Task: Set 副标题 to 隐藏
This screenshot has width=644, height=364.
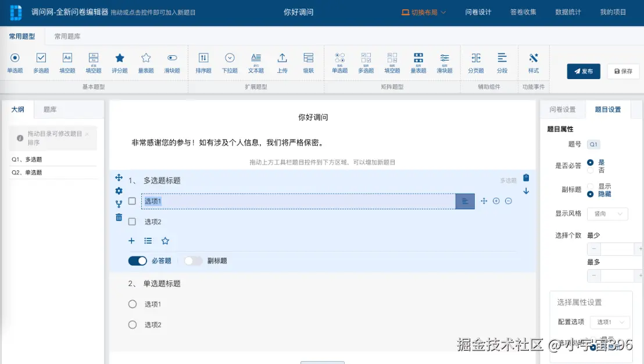Action: coord(590,194)
